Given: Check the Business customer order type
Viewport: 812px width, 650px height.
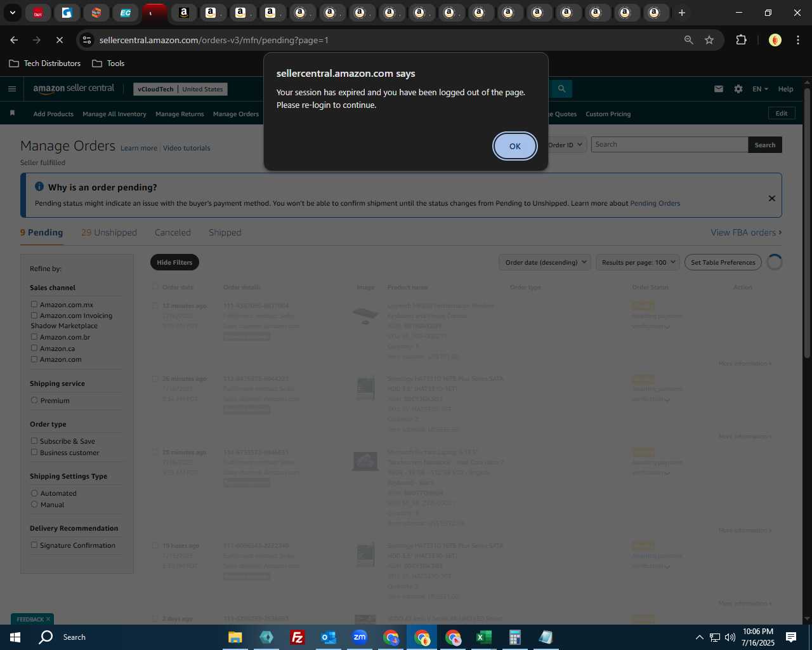Looking at the screenshot, I should (x=34, y=452).
